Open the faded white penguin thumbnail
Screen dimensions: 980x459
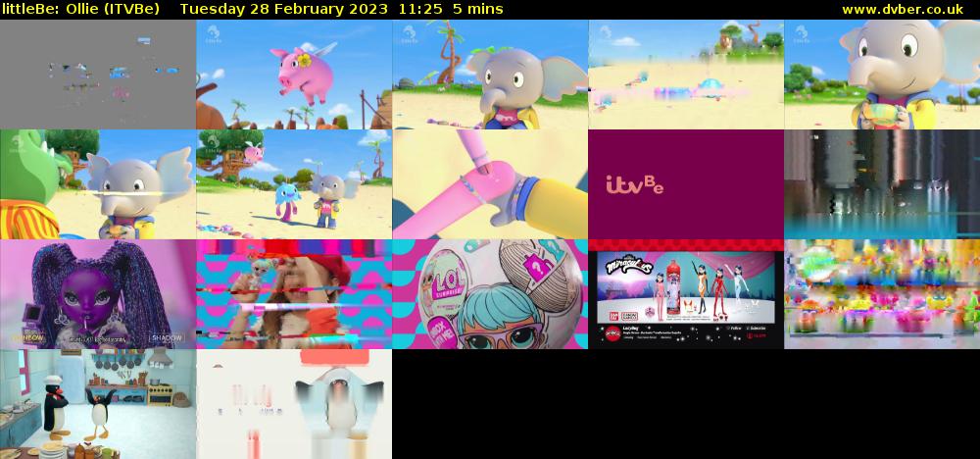tap(294, 404)
